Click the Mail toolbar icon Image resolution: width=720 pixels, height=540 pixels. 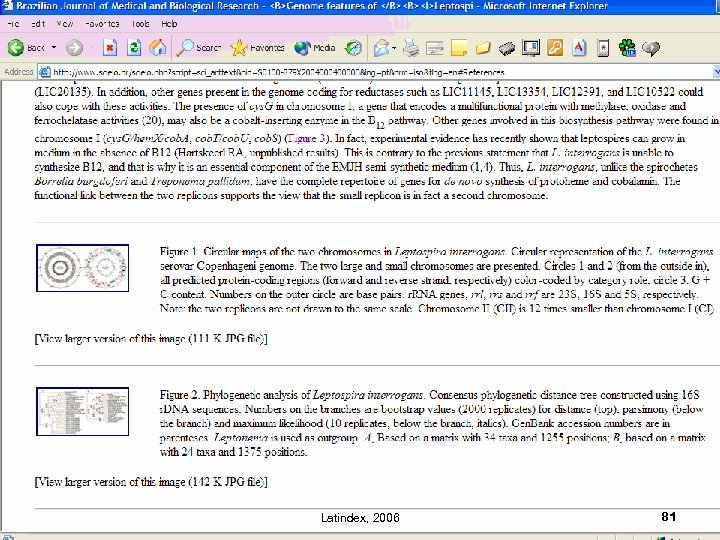tap(381, 47)
